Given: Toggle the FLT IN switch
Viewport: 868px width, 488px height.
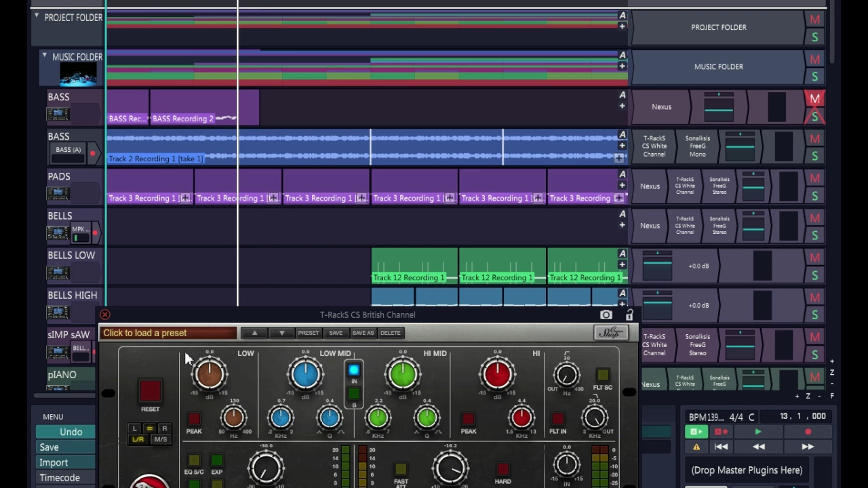Looking at the screenshot, I should [557, 420].
